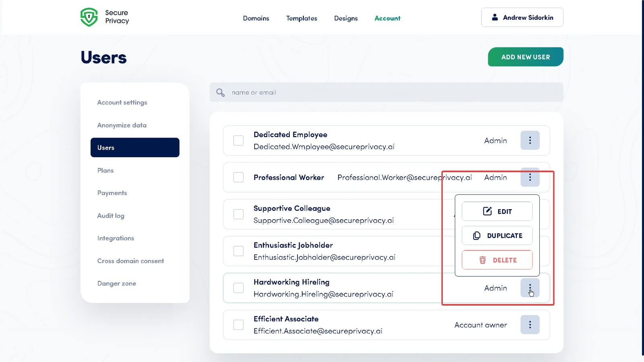Open the actions menu for Hardworking Hireling
Image resolution: width=644 pixels, height=362 pixels.
click(x=530, y=288)
